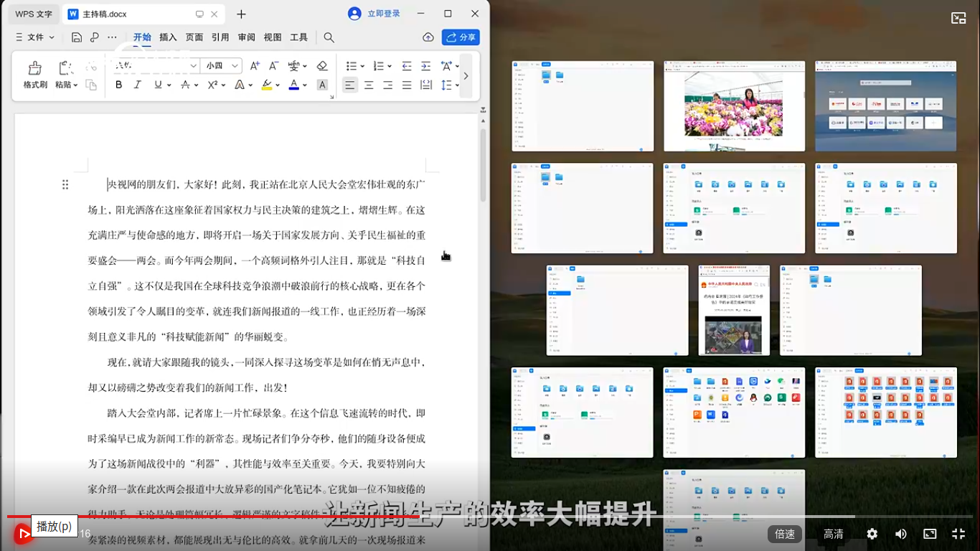
Task: Switch to the 插入 ribbon tab
Action: 168,37
